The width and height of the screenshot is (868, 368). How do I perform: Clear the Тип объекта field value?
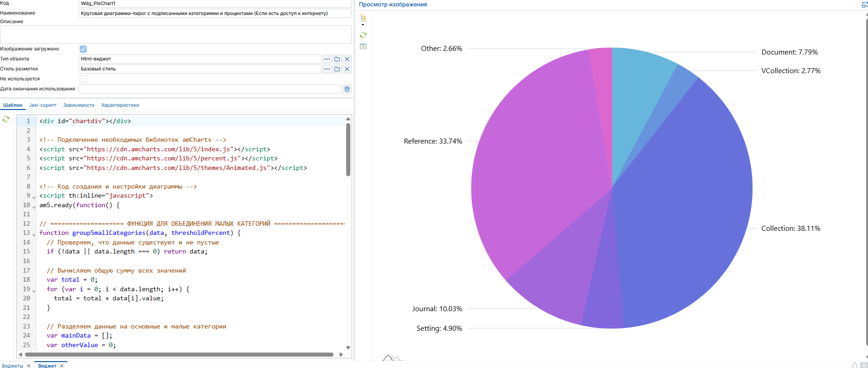347,59
